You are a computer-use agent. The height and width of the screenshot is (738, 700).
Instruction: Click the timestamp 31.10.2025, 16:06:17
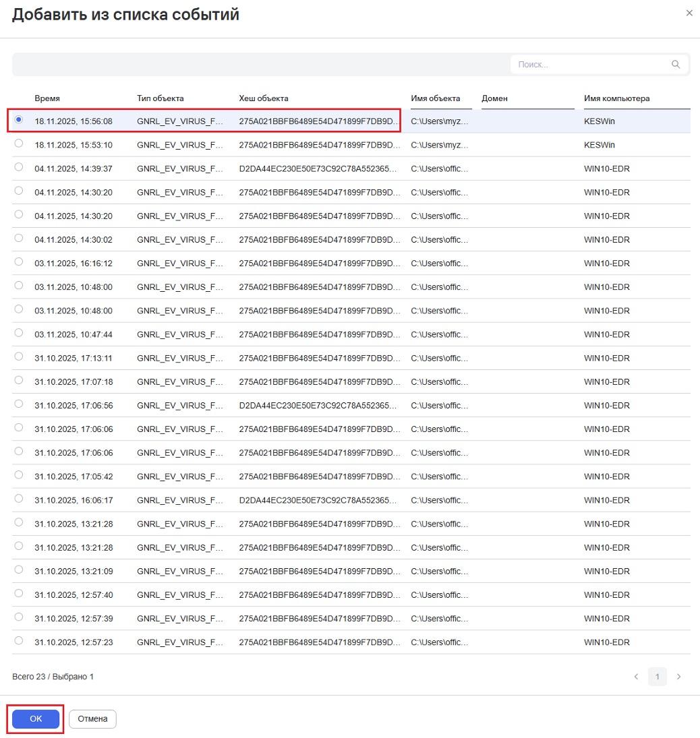click(74, 500)
